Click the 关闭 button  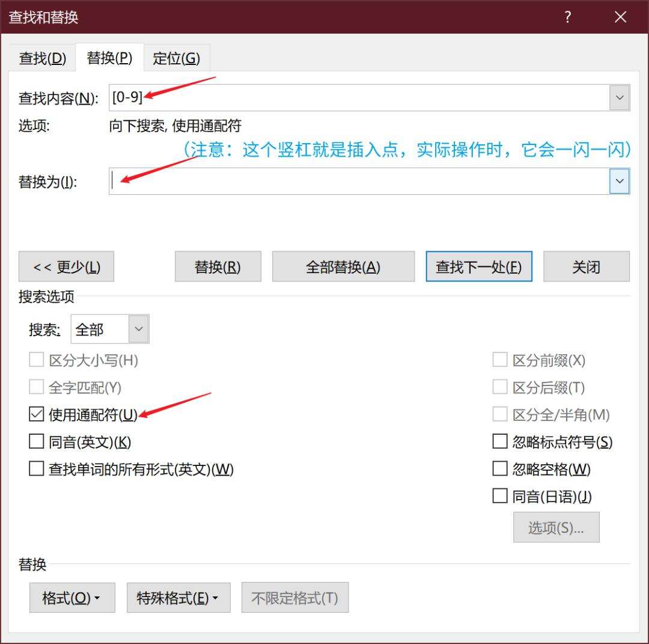tap(586, 266)
